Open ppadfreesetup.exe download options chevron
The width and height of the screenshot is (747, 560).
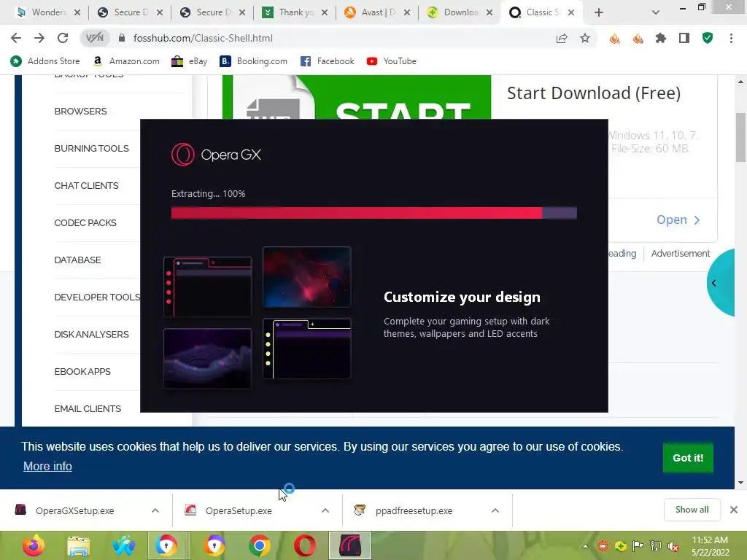coord(495,510)
